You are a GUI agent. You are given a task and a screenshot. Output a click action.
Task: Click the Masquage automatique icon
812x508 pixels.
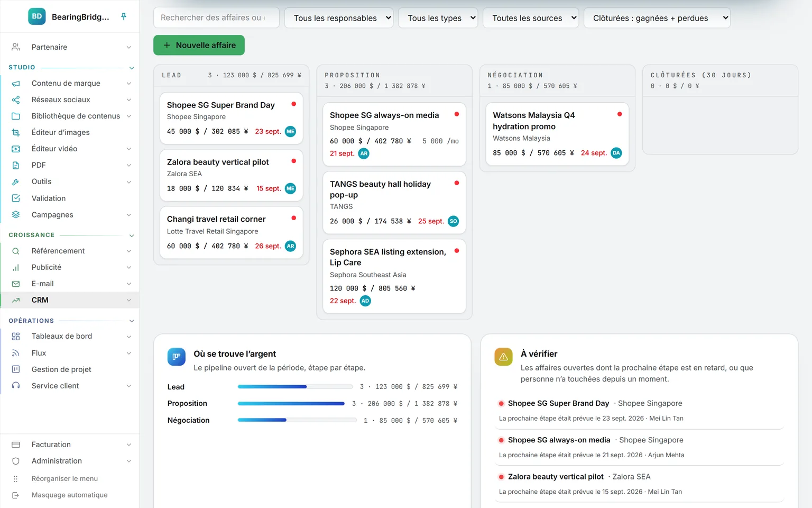pyautogui.click(x=16, y=495)
